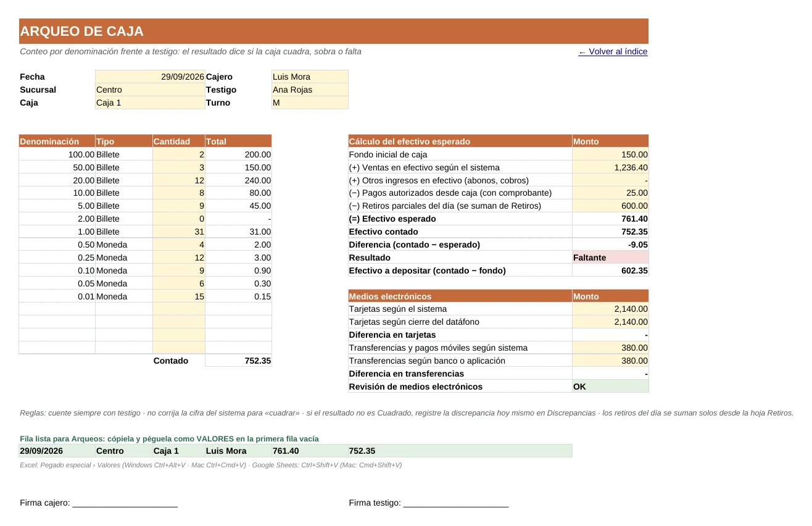Screen dimensions: 812x526
Task: Select the Fecha cell 29/09/2026
Action: click(150, 77)
